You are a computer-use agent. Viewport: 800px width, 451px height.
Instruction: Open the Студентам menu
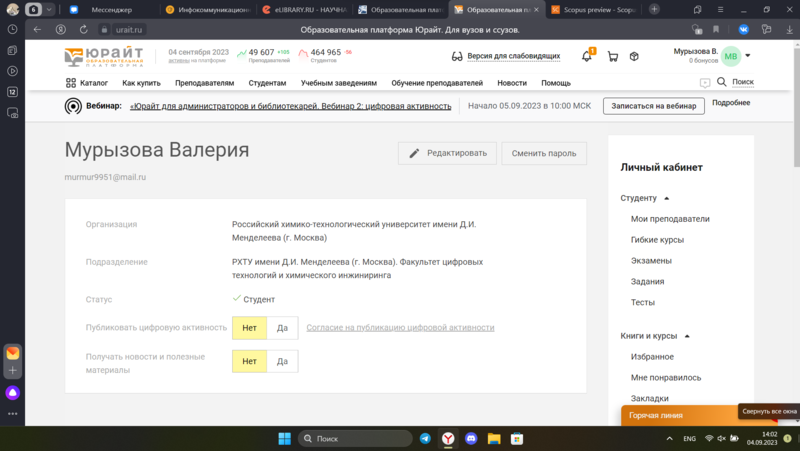point(267,83)
